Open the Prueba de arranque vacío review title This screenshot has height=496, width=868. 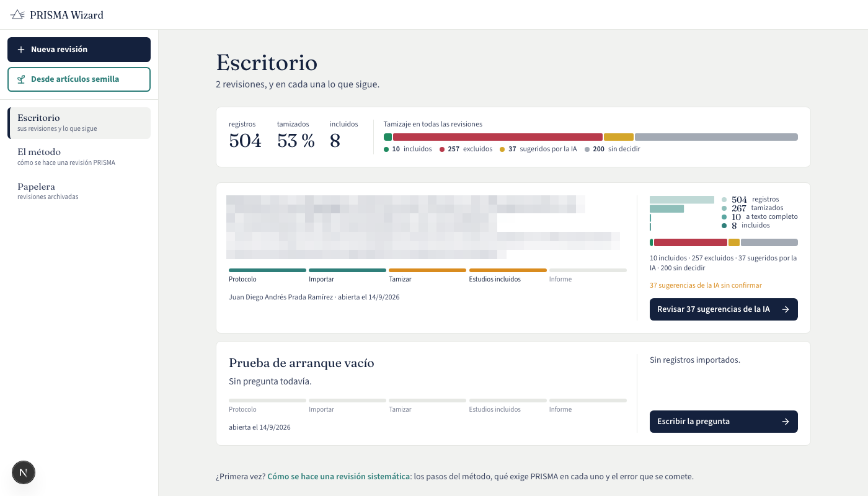pyautogui.click(x=301, y=363)
